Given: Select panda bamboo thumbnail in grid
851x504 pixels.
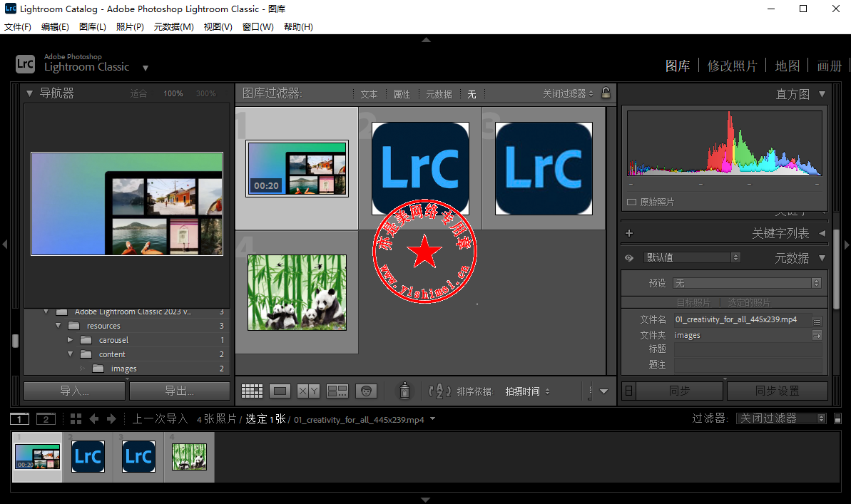Looking at the screenshot, I should (297, 292).
